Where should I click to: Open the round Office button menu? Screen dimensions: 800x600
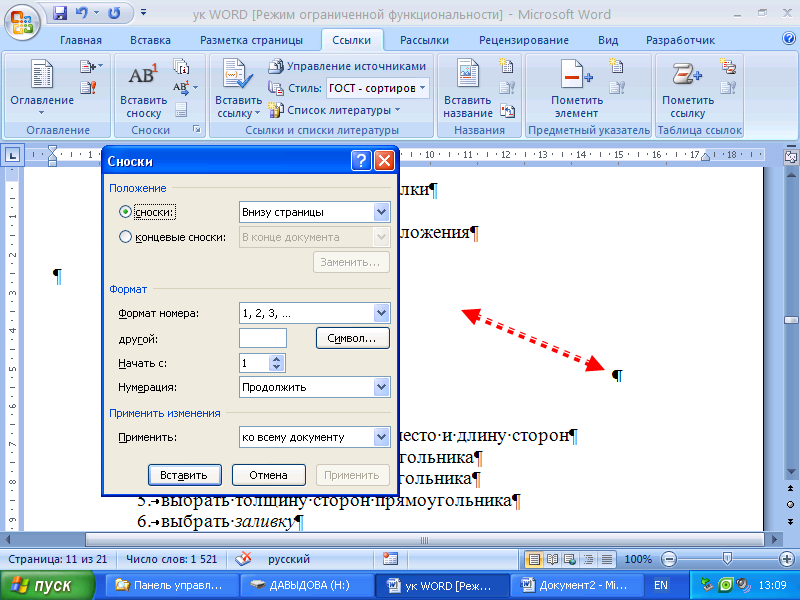coord(21,22)
